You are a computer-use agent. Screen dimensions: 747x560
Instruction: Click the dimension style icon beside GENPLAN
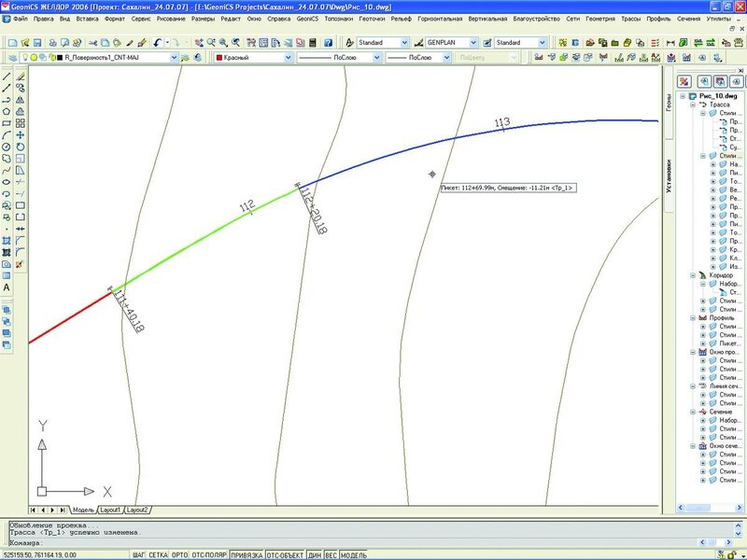click(418, 43)
